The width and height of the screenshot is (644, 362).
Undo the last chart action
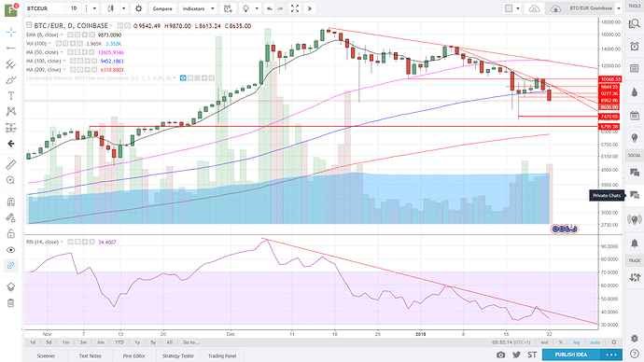(x=270, y=8)
